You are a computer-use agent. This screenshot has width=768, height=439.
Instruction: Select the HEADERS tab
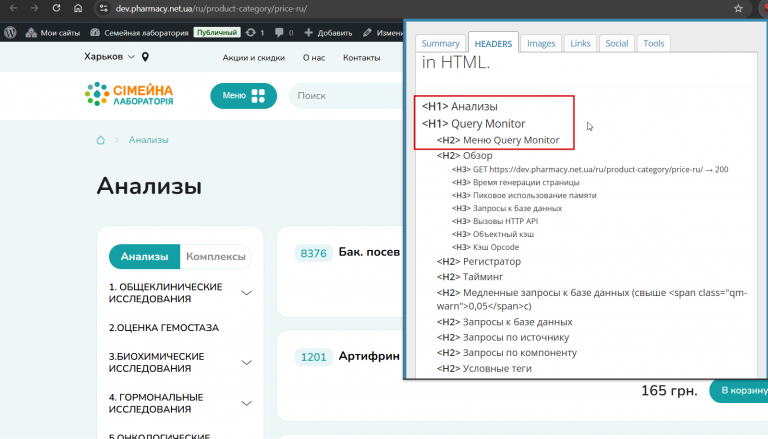(x=493, y=43)
